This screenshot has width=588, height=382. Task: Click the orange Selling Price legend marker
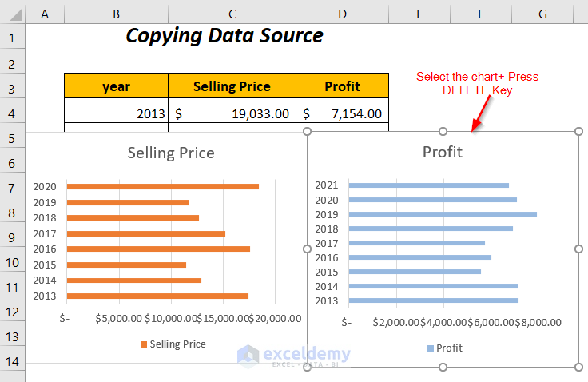(x=145, y=344)
